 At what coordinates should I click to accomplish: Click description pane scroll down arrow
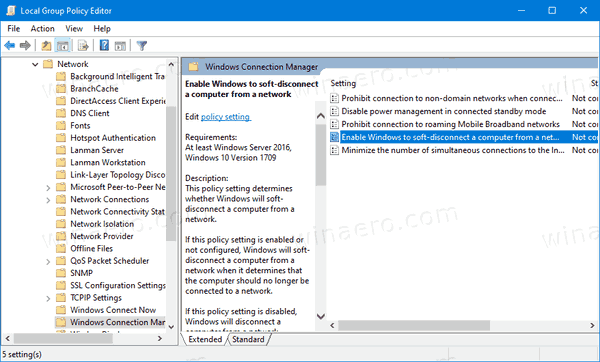(x=321, y=316)
